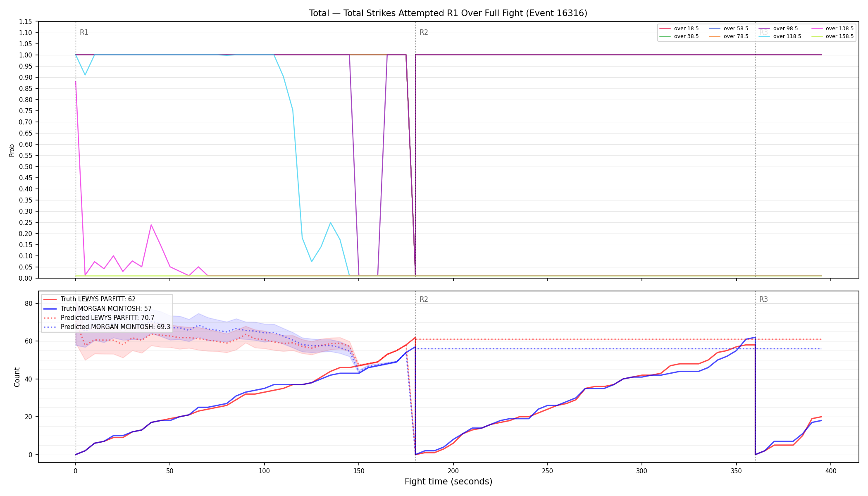Viewport: 868px width, 496px height.
Task: Click the chart title mentioning Event 16316
Action: [x=448, y=13]
